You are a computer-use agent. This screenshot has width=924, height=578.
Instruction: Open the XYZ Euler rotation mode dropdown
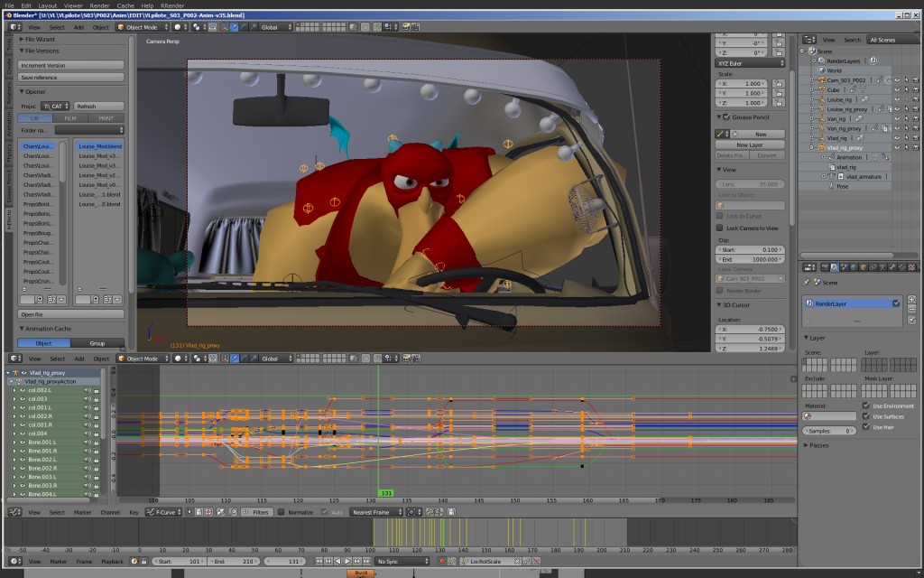[750, 63]
